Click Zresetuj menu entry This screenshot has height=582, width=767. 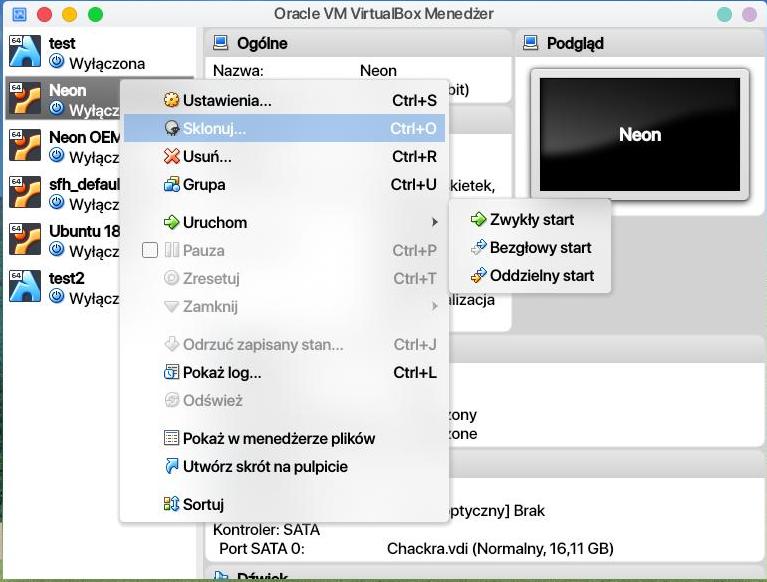tap(284, 278)
